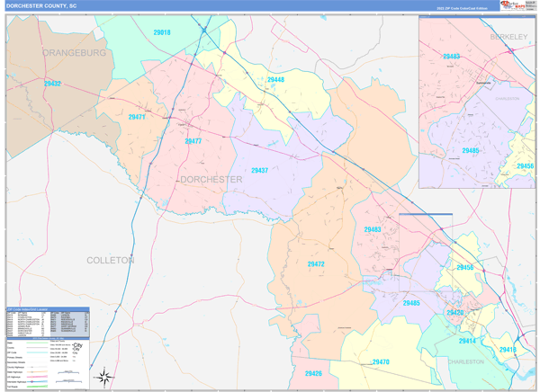Screen dimensions: 540x392
Task: Open the ZIP Code Index table header
Action: (27, 308)
